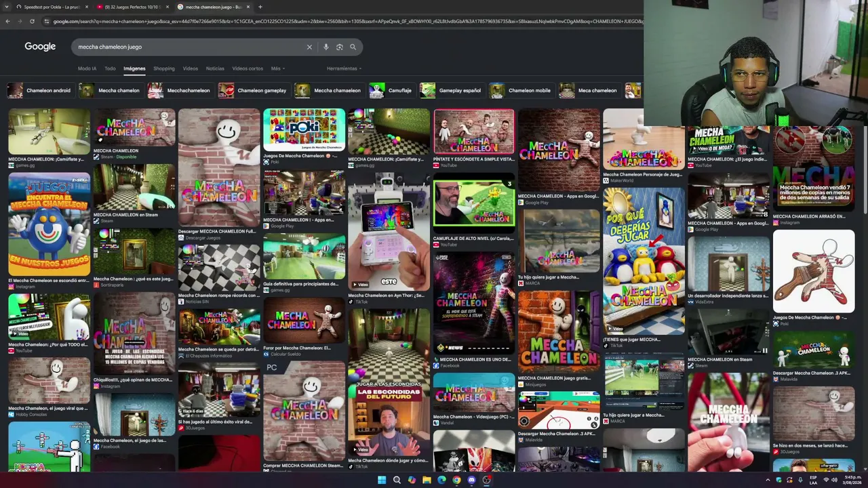Reload the current page

tap(32, 21)
